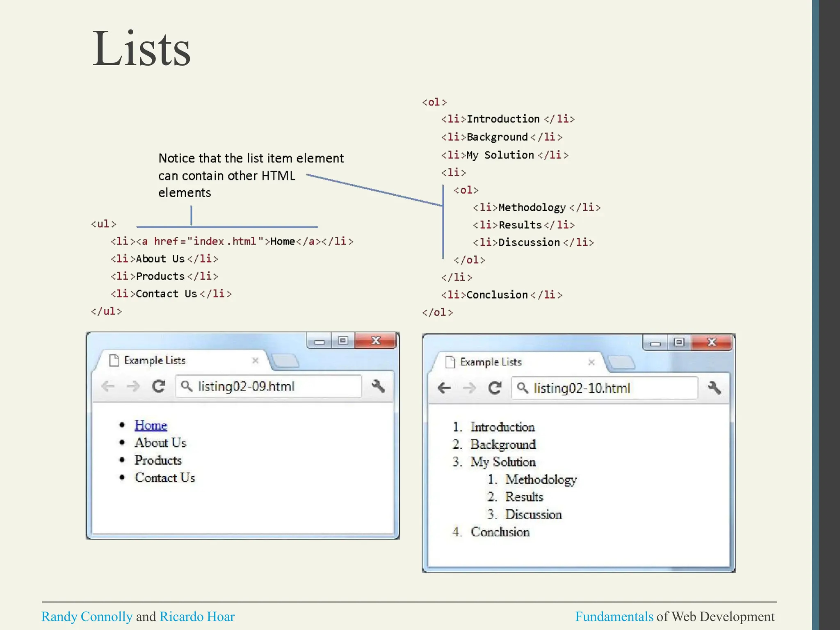Close the listing02-10 browser window

[712, 342]
